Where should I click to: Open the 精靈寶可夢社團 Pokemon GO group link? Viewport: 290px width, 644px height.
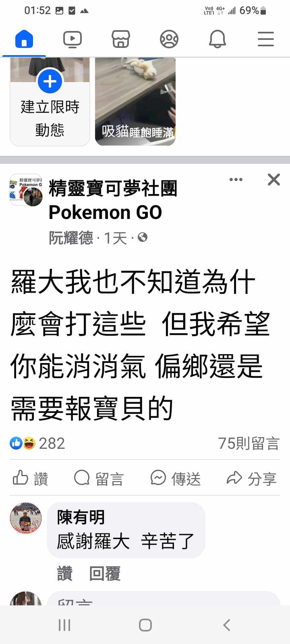[113, 200]
